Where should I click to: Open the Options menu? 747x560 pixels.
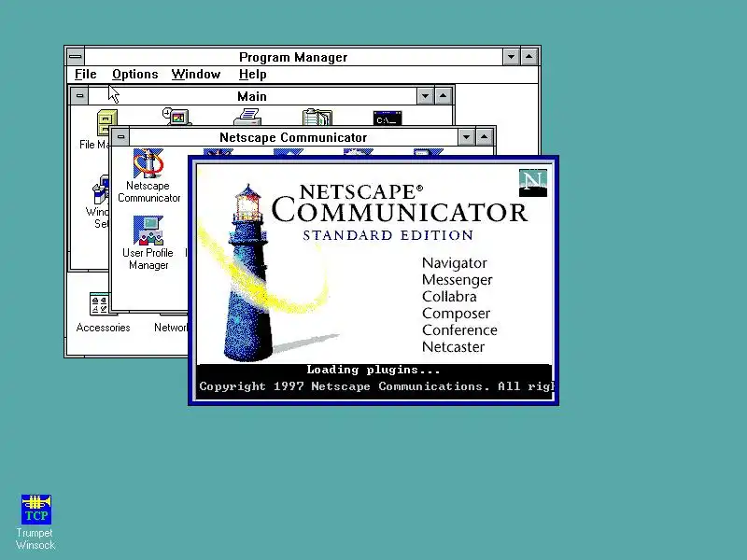(134, 75)
